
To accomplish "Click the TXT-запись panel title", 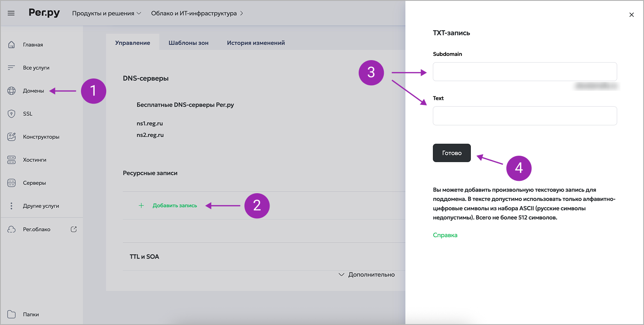I will 451,33.
